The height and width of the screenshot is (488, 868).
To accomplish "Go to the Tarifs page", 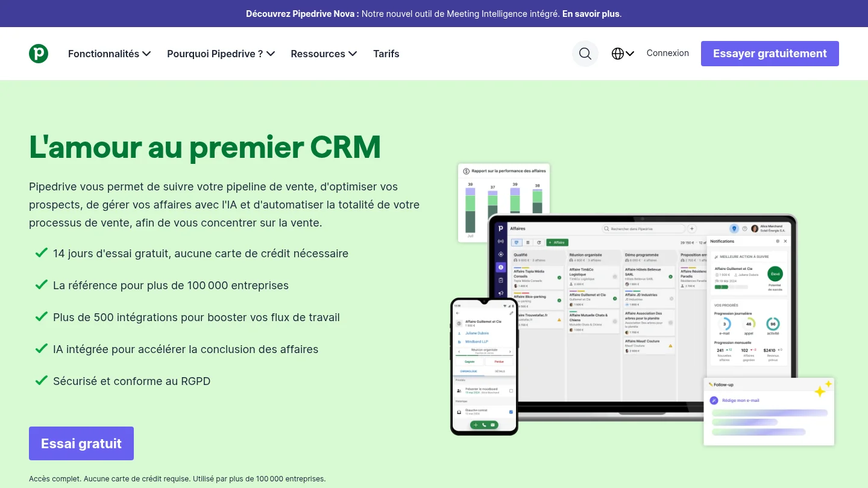I will pos(386,54).
